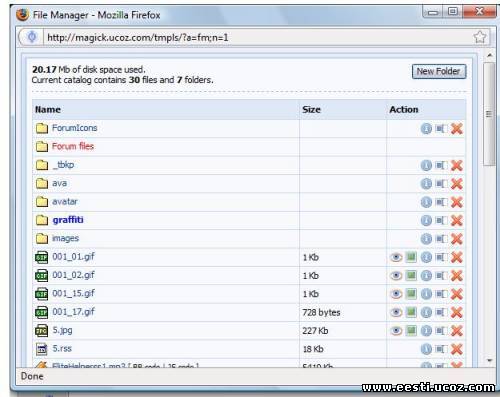Click the green image icon for 001_02.gif
500x397 pixels.
[x=411, y=275]
